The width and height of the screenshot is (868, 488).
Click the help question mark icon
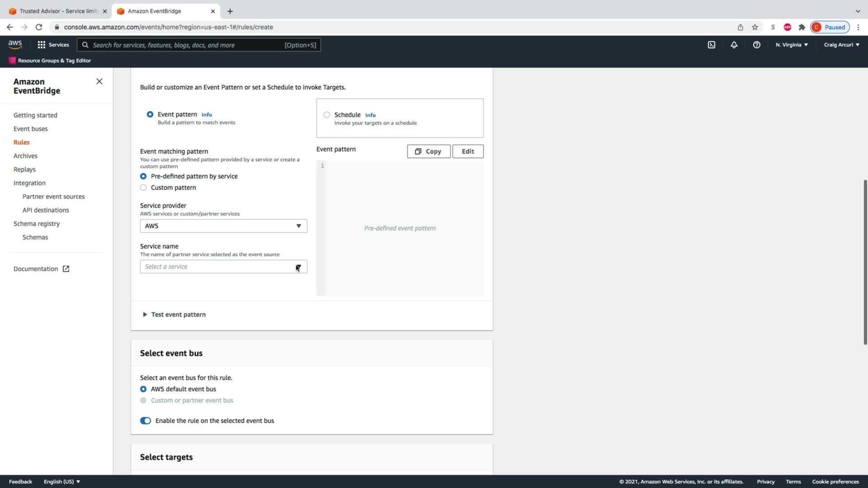pyautogui.click(x=756, y=45)
